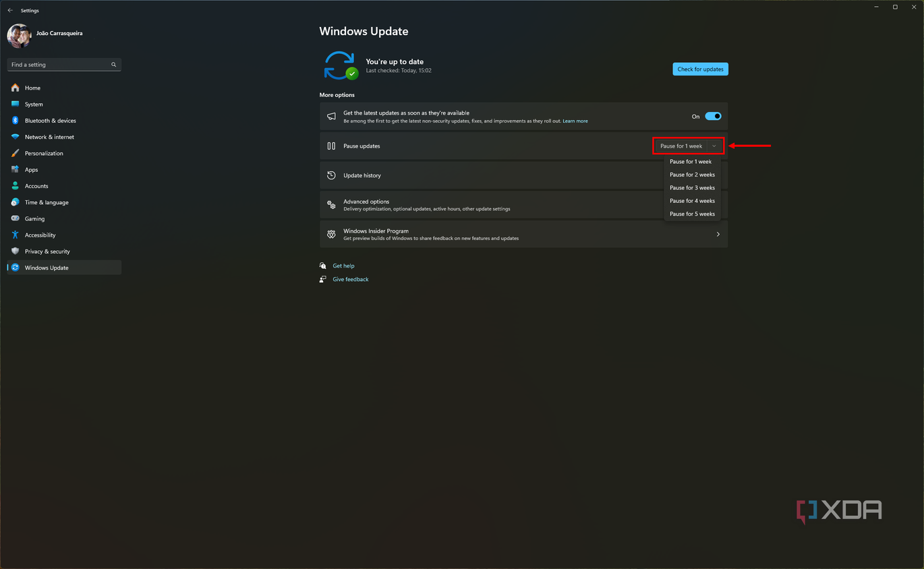
Task: Click the search magnifier icon
Action: coord(113,65)
